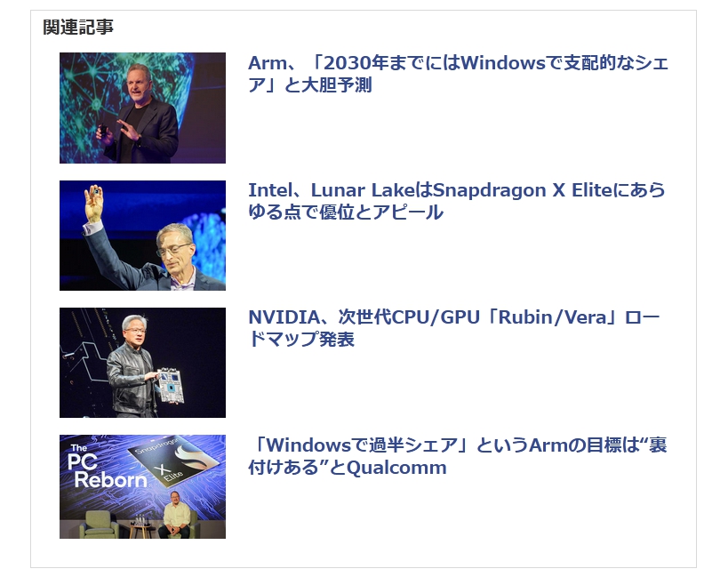Click 付けある”とQualcomm text in last headline
The image size is (728, 577).
coord(348,467)
